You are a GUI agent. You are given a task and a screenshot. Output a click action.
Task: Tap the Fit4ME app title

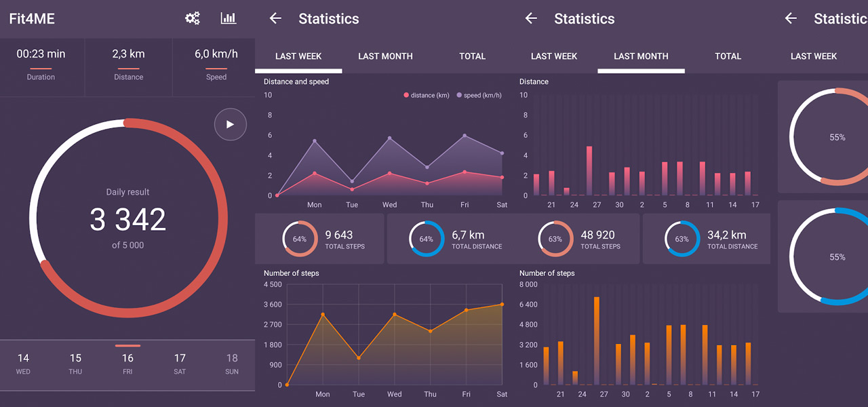[x=32, y=18]
